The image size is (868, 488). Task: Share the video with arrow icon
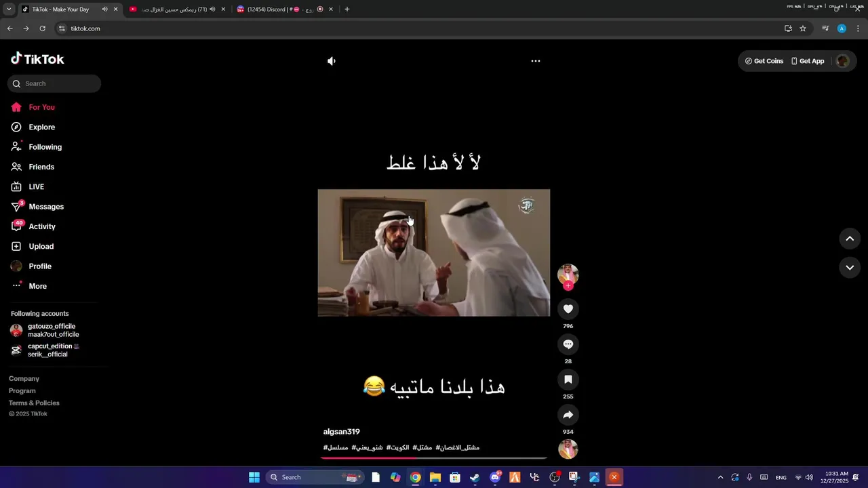pyautogui.click(x=568, y=415)
